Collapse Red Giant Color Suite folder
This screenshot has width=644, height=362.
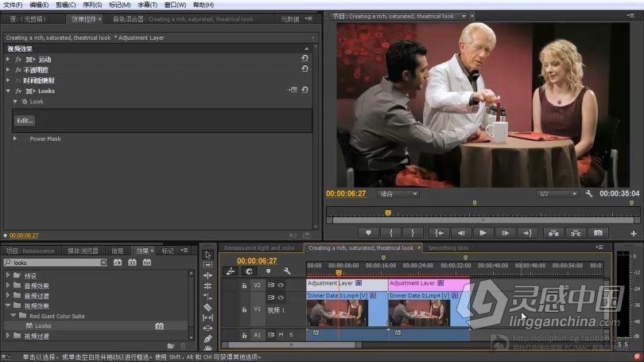(14, 316)
